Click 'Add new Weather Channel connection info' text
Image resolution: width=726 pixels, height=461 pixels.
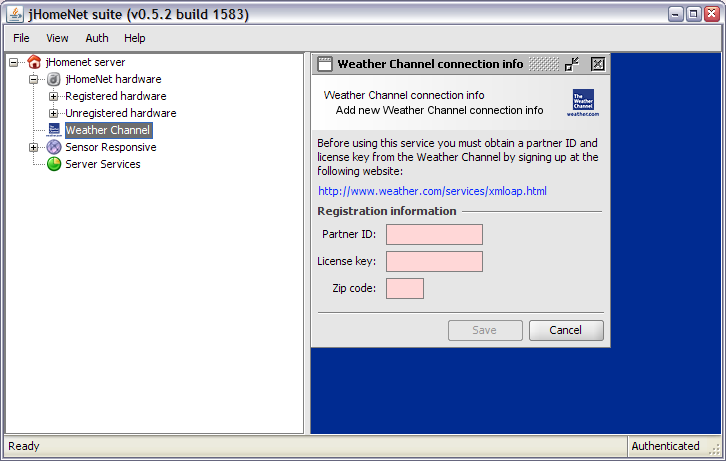point(439,110)
